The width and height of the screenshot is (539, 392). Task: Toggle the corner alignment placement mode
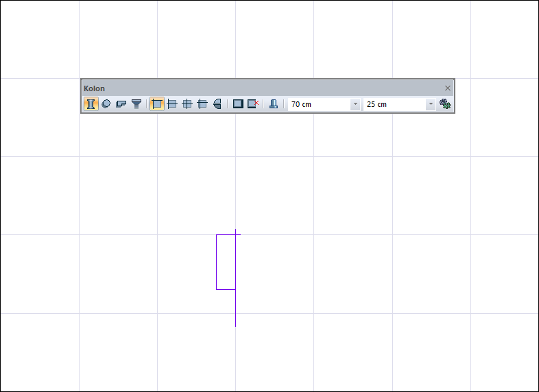pos(157,103)
